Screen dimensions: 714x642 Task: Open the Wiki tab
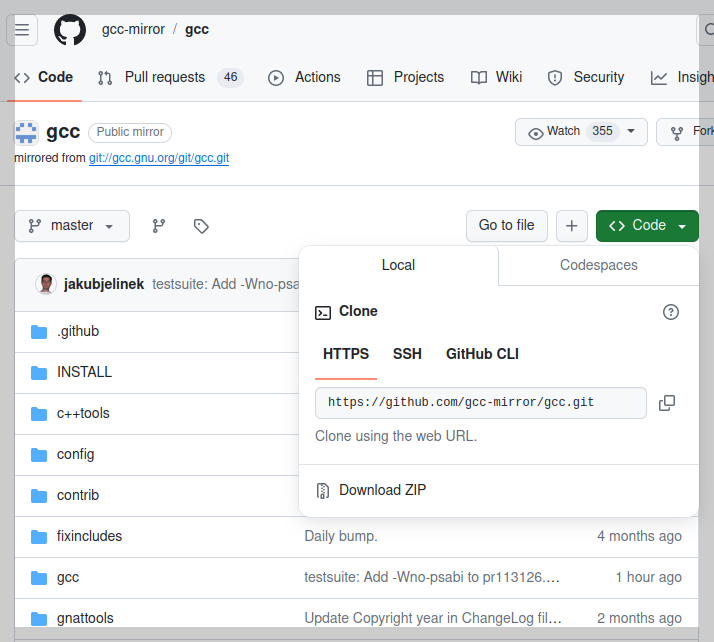pos(496,77)
